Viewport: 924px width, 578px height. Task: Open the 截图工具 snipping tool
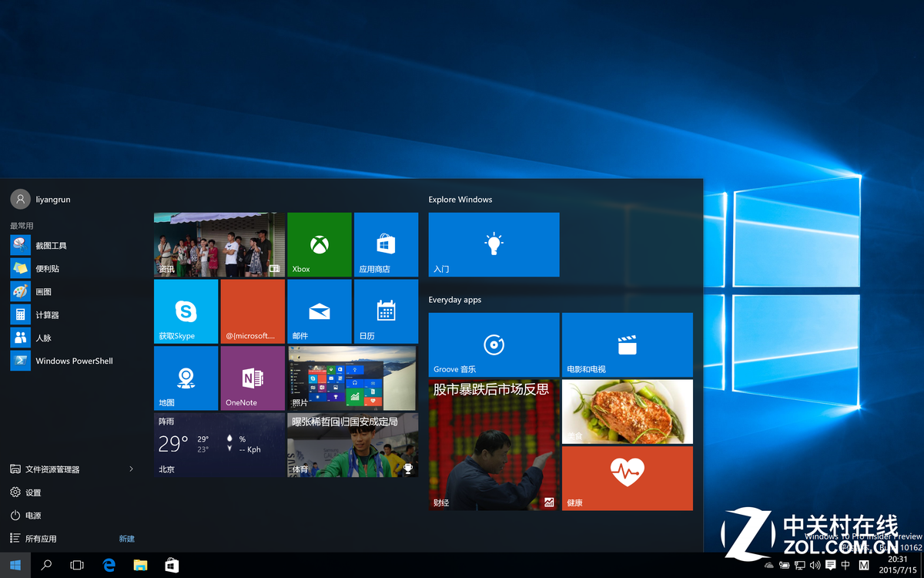(x=73, y=245)
